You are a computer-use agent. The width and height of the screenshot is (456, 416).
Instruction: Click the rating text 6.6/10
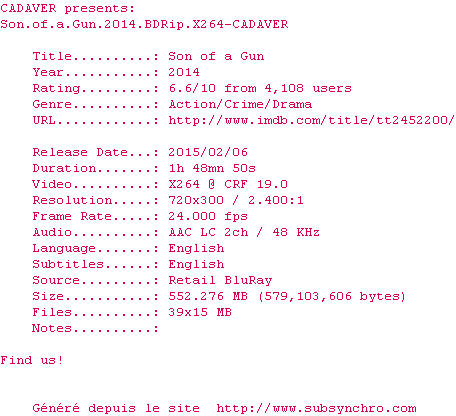coord(192,88)
